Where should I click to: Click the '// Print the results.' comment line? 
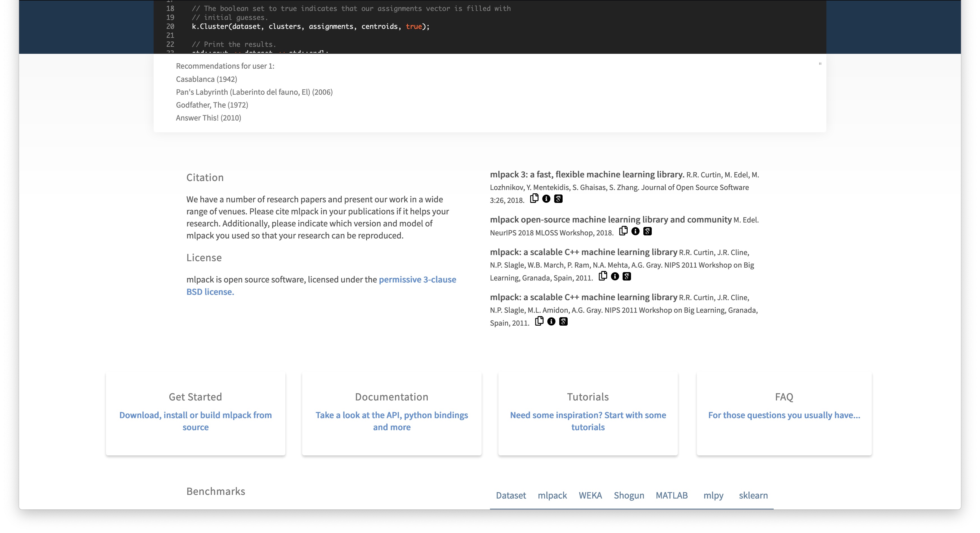(x=234, y=44)
